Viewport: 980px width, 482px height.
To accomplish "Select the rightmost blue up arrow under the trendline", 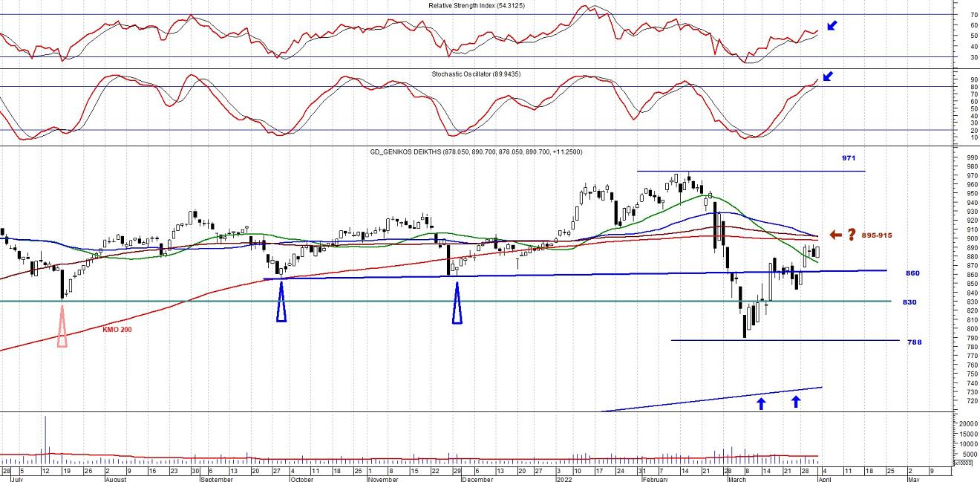I will pos(796,402).
